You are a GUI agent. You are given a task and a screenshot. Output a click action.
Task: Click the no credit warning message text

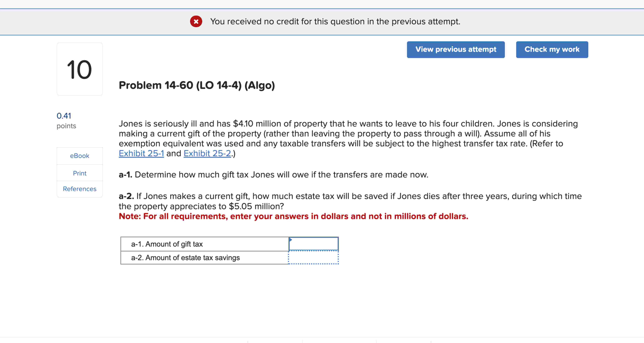click(x=335, y=22)
